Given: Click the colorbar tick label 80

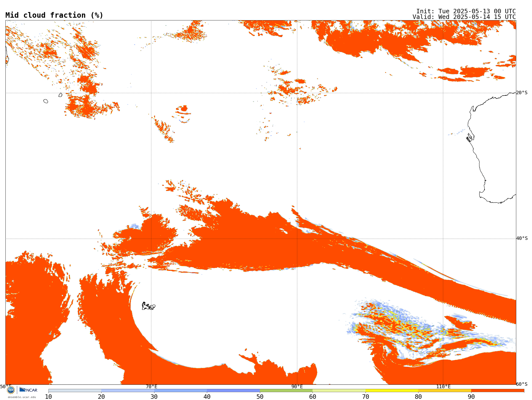Looking at the screenshot, I should point(418,397).
